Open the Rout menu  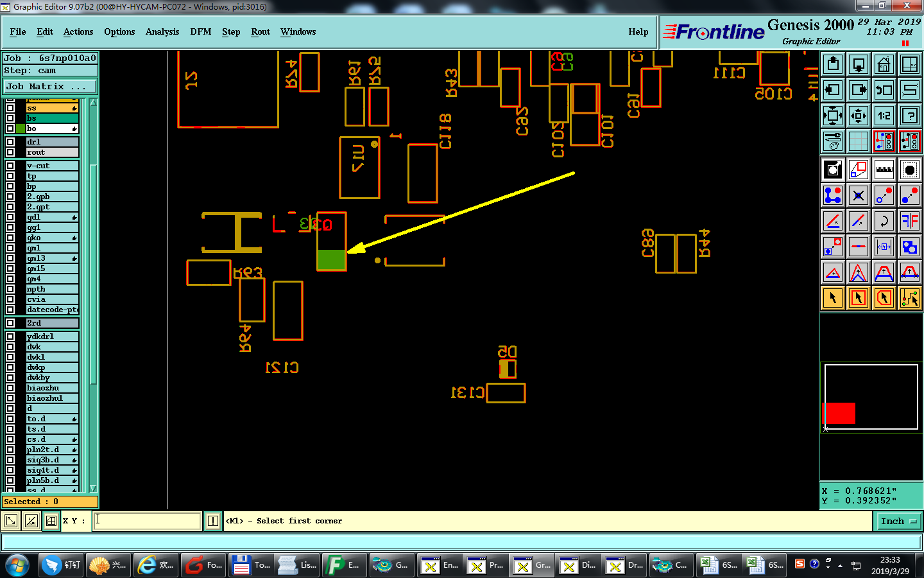[x=261, y=31]
